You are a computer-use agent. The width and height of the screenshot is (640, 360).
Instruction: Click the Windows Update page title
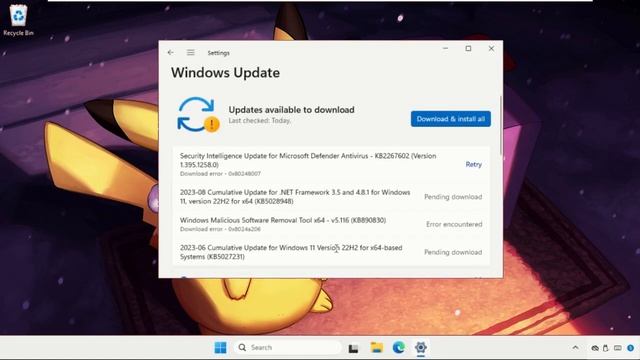tap(225, 73)
